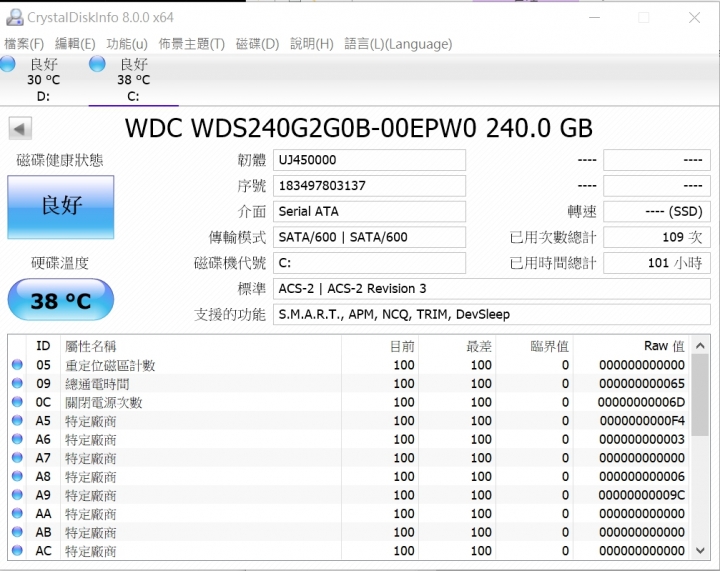The width and height of the screenshot is (720, 571).
Task: Click the ID column header
Action: (43, 346)
